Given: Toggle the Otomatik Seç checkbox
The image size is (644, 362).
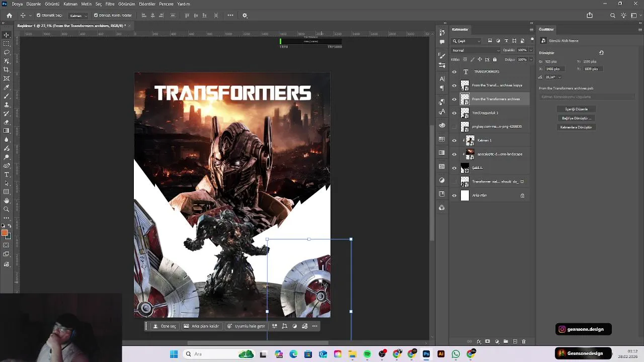Looking at the screenshot, I should pos(38,15).
